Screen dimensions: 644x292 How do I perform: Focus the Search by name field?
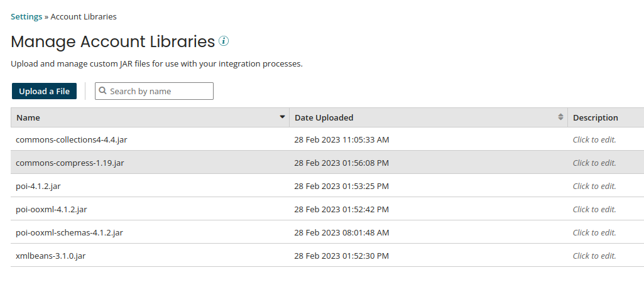click(x=160, y=91)
